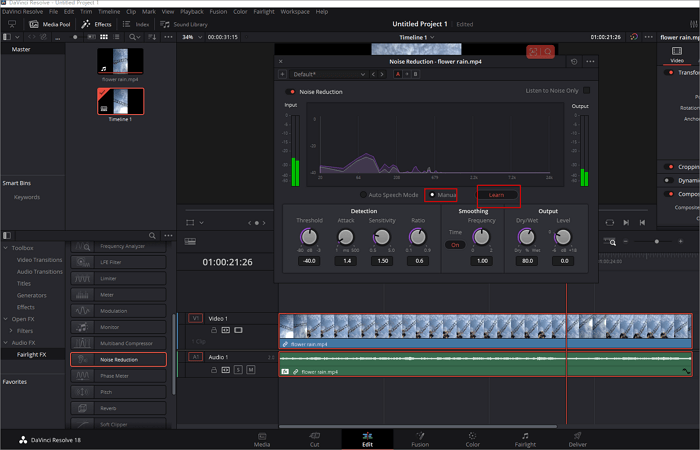Image resolution: width=700 pixels, height=450 pixels.
Task: Click the Threshold value field -40.0
Action: pyautogui.click(x=309, y=261)
